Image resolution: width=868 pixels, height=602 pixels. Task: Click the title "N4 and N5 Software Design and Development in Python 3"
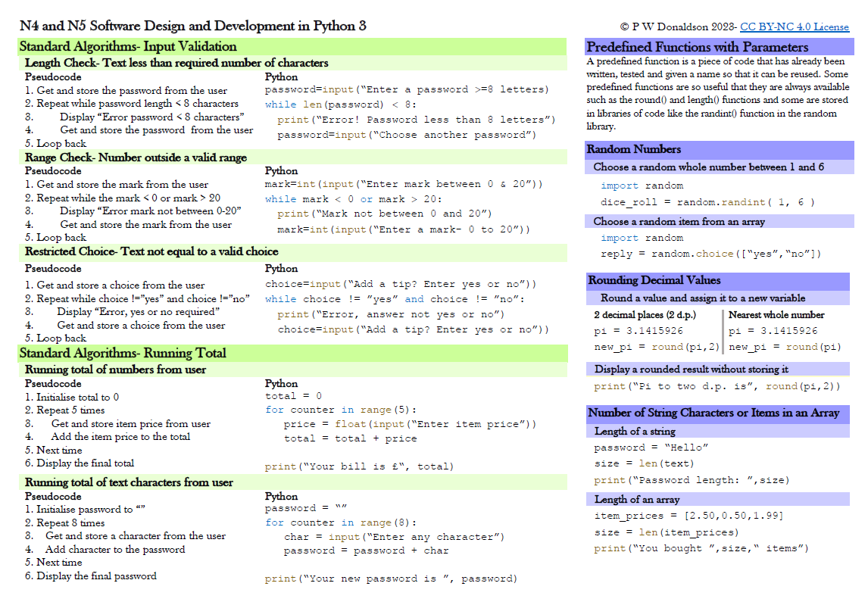click(x=192, y=26)
